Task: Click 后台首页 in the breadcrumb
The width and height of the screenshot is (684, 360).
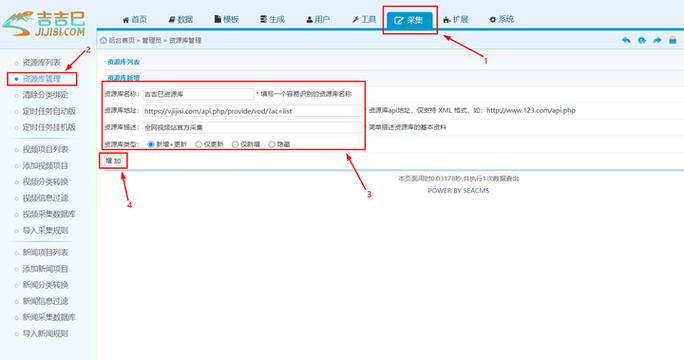Action: pos(122,40)
